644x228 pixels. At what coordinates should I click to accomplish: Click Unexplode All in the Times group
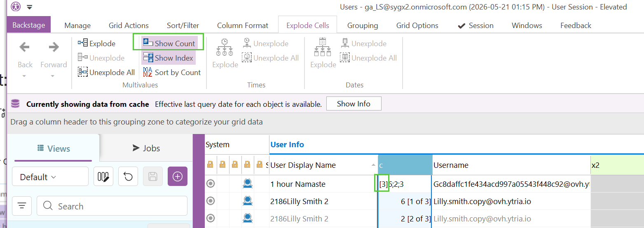271,58
